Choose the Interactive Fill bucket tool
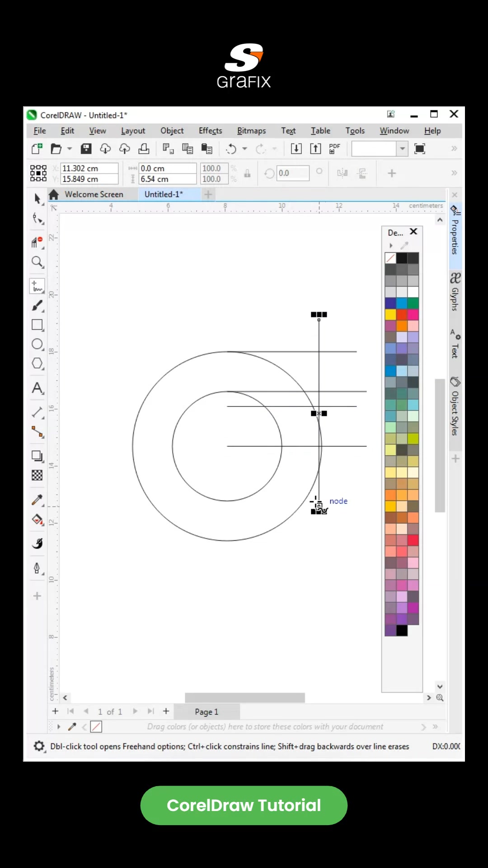 pyautogui.click(x=38, y=519)
